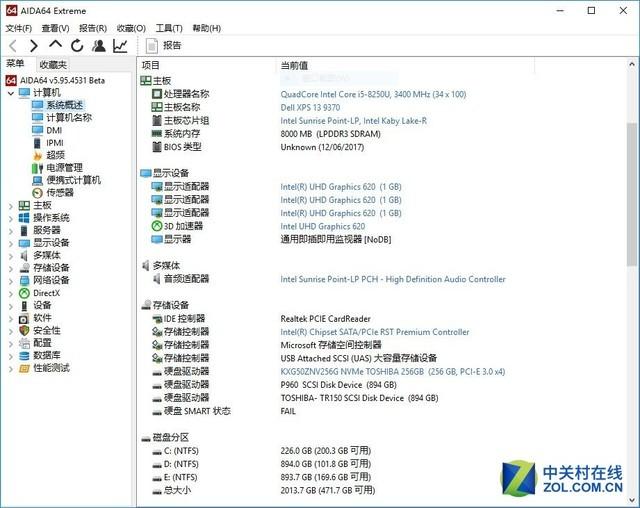Open the Intel Chipset SATA/PCIe RST link
640x508 pixels.
tap(375, 332)
